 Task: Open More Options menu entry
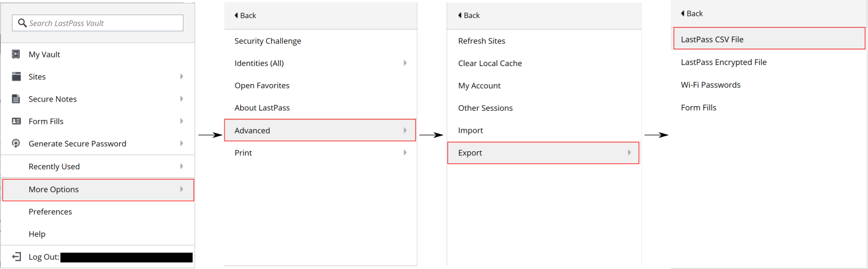(x=98, y=190)
